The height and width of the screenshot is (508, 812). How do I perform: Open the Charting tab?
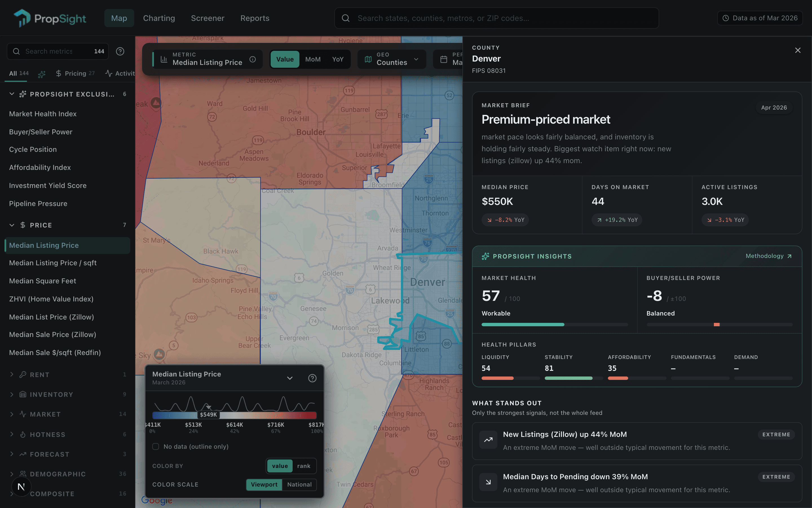coord(159,18)
